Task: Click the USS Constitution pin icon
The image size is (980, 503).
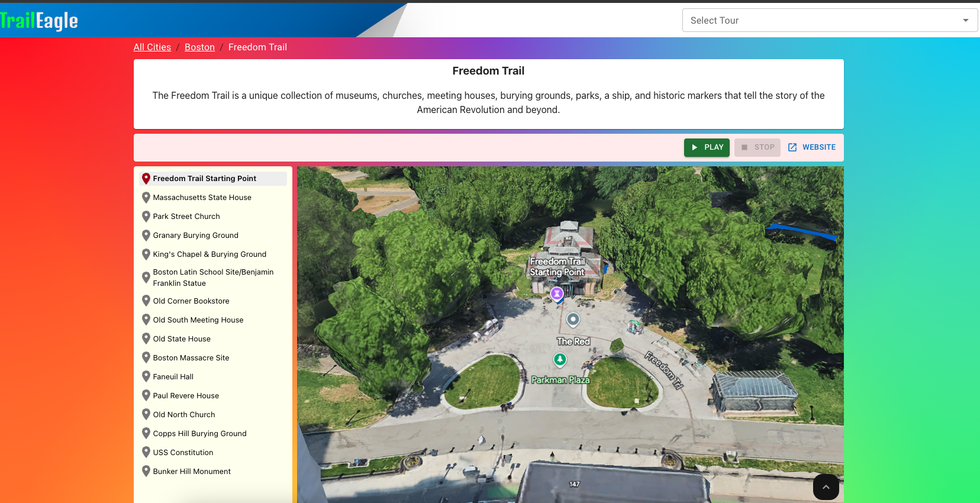Action: tap(146, 453)
